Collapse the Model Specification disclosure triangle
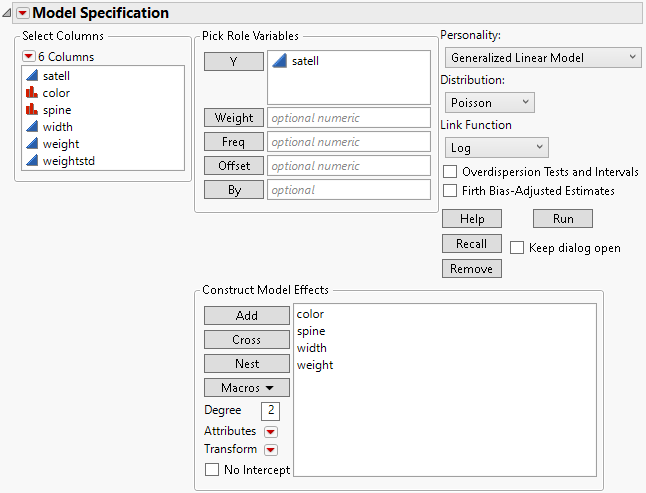Viewport: 646px width, 493px height. (8, 13)
